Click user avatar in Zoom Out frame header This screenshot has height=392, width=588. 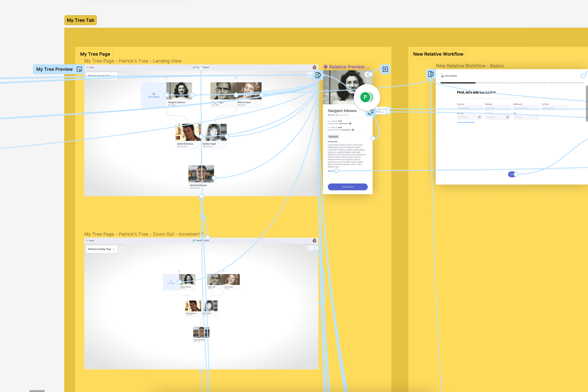tap(314, 241)
